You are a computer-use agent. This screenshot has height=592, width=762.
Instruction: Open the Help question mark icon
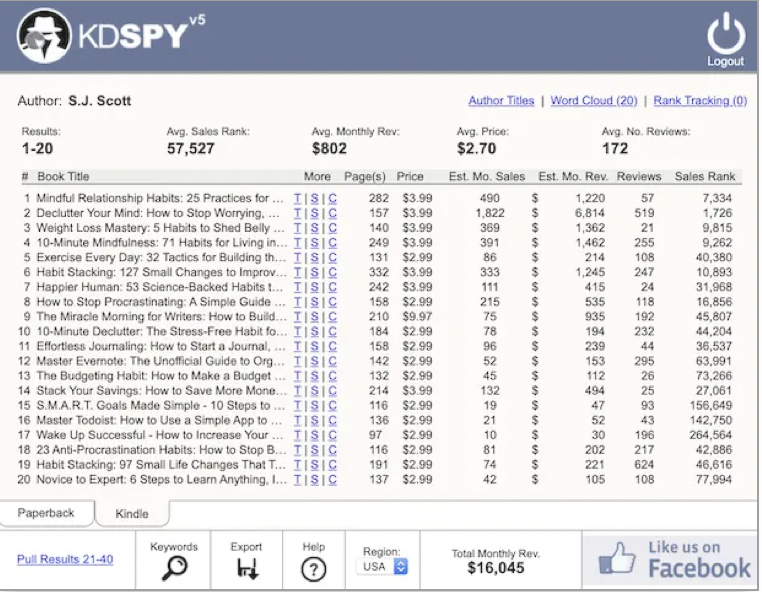point(313,569)
